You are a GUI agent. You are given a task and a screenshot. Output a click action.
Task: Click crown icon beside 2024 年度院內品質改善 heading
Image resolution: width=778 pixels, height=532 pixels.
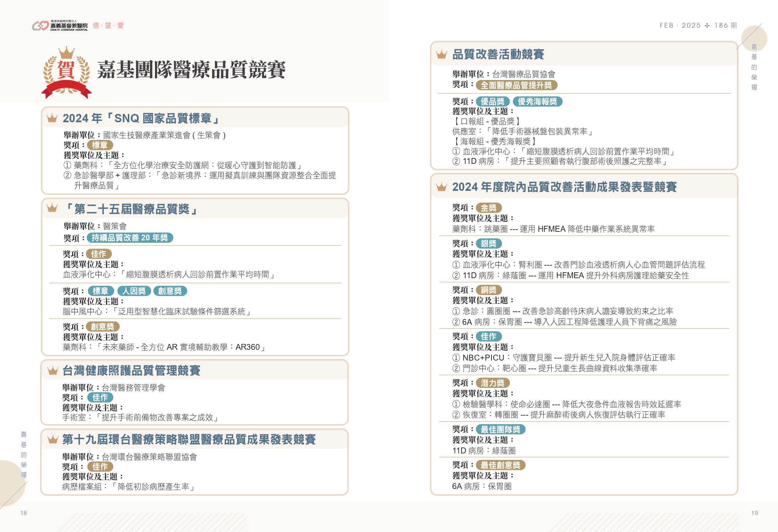(x=442, y=187)
